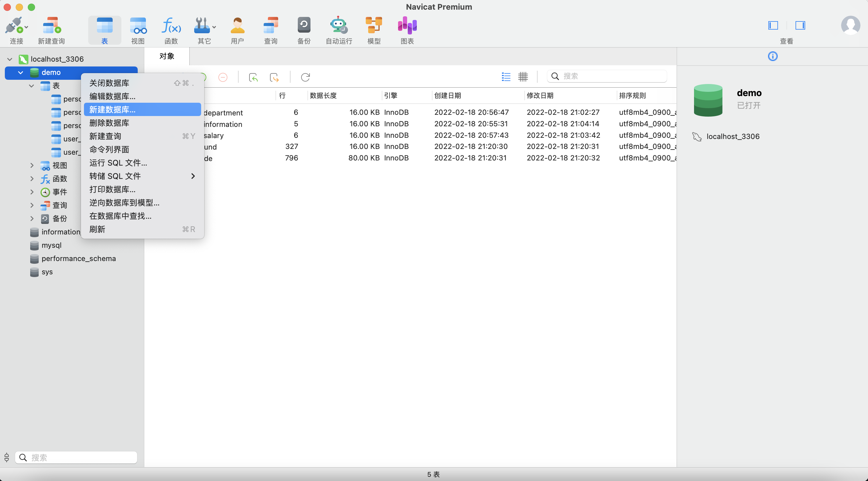Choose 新建数据库... from context menu
This screenshot has height=481, width=868.
point(142,110)
